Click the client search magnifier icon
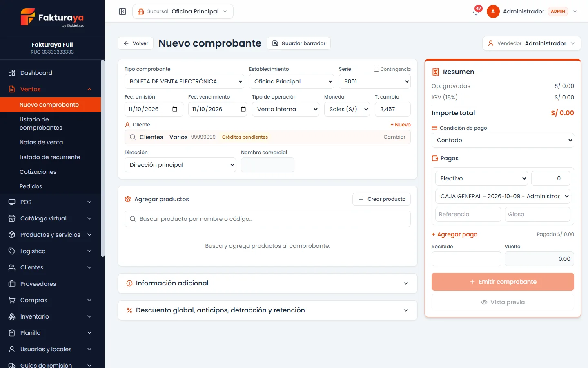588x368 pixels. (133, 137)
